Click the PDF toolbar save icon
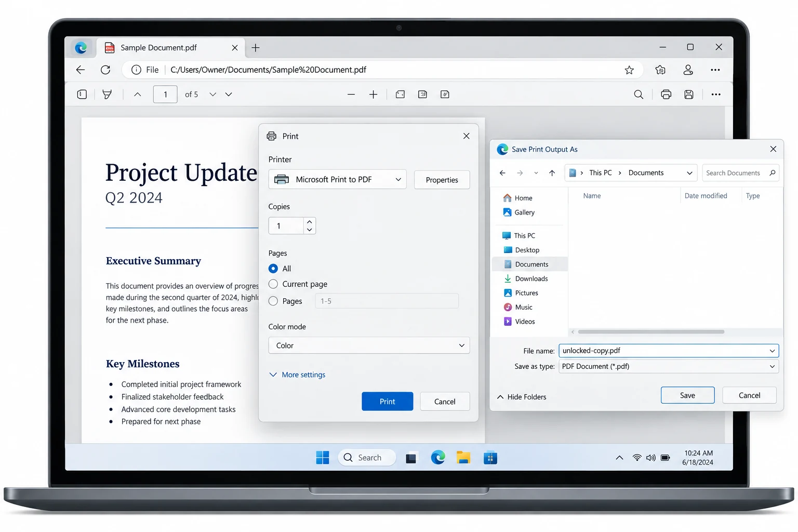This screenshot has width=798, height=532. click(689, 95)
